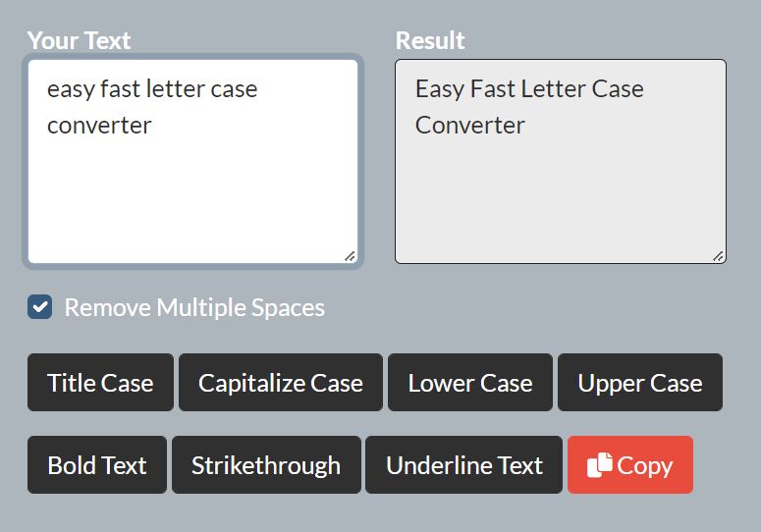The image size is (761, 532).
Task: Click the word "Easy" in the Result output
Action: (440, 89)
